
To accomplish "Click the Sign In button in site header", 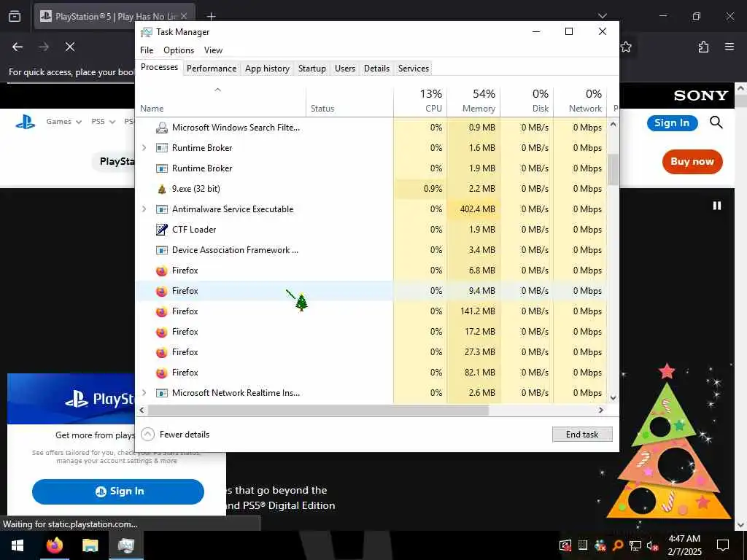I will [672, 122].
